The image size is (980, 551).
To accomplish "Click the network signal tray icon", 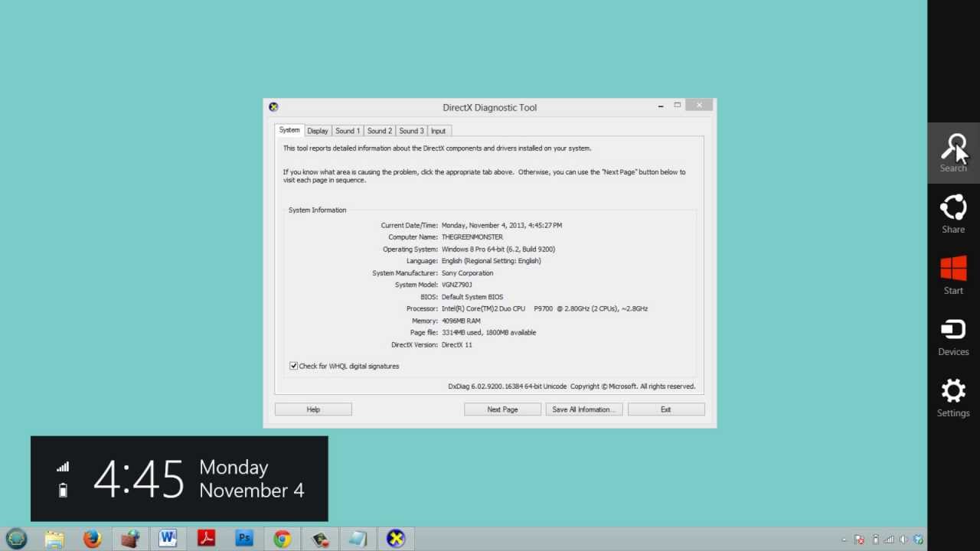I will tap(890, 540).
